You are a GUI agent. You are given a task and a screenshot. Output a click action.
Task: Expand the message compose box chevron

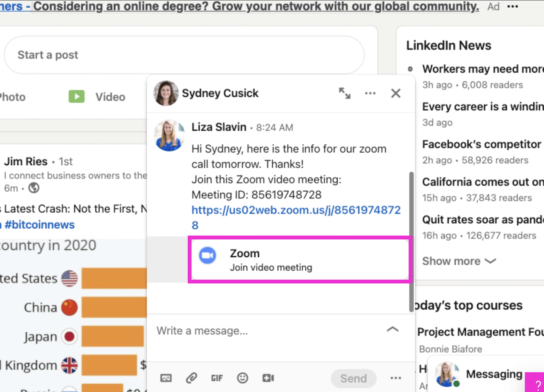pos(393,329)
